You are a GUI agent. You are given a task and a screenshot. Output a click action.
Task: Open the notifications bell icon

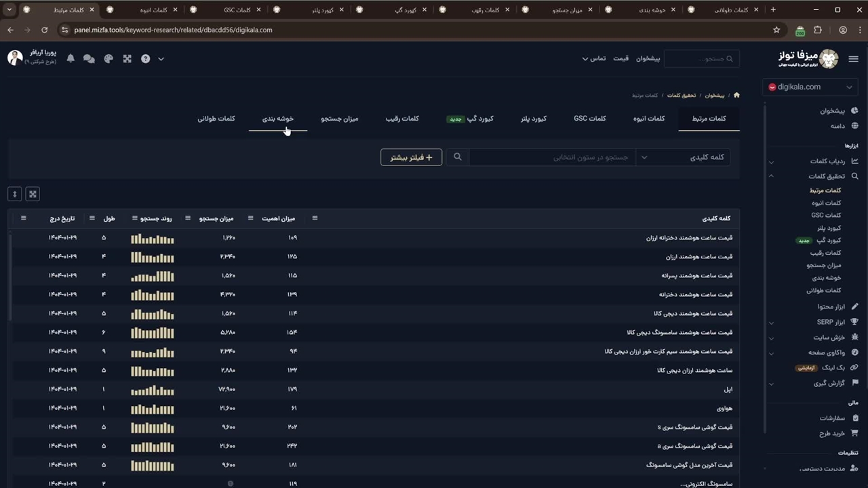[71, 59]
